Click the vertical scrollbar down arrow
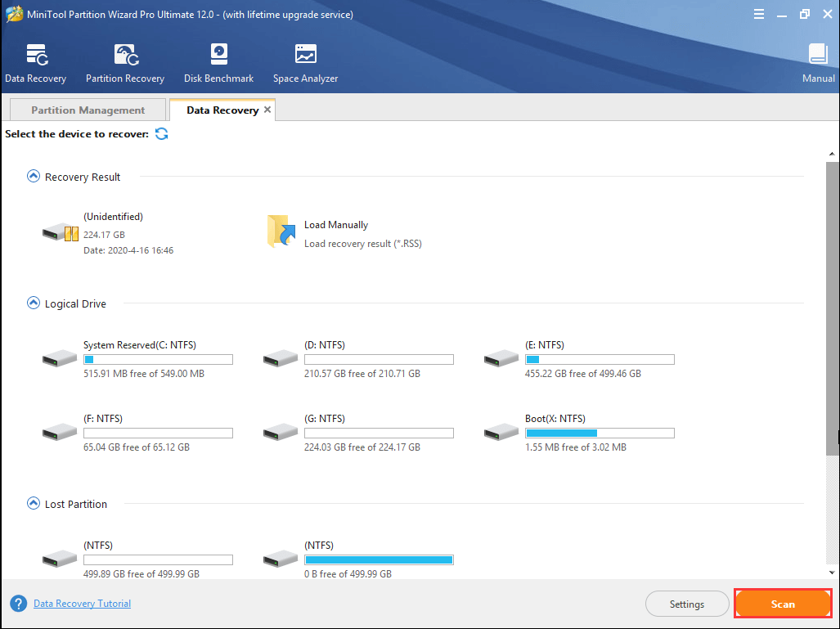 click(832, 573)
